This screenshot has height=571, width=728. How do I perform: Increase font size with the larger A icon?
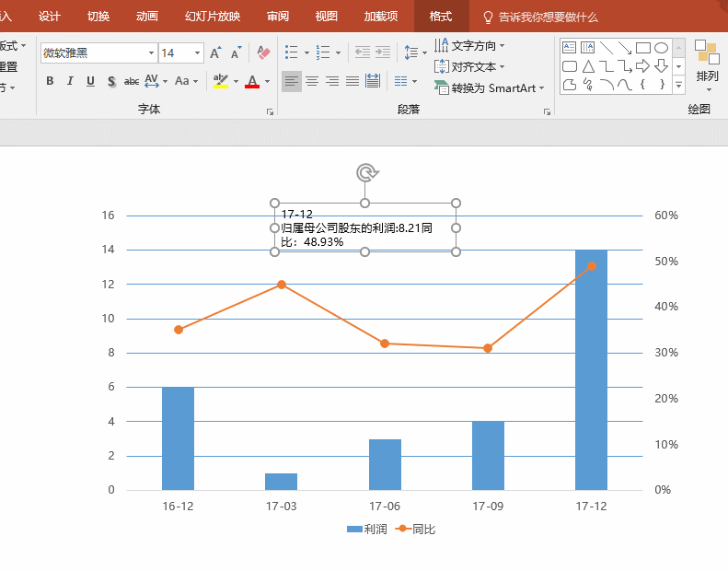[215, 53]
